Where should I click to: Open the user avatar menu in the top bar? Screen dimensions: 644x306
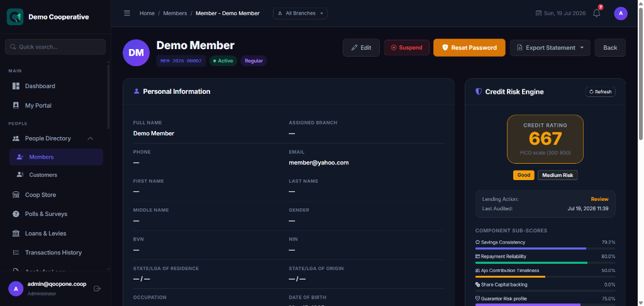coord(621,13)
